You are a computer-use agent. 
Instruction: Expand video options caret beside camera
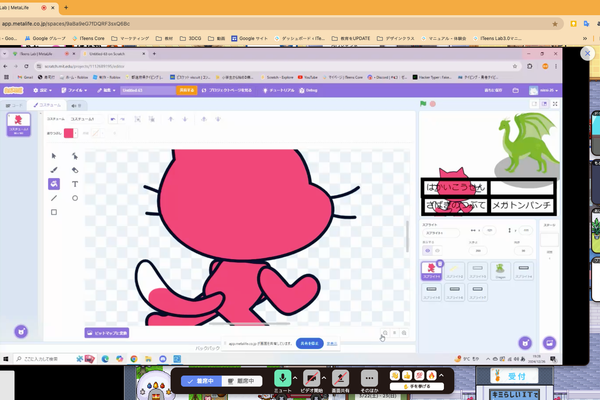[x=324, y=378]
